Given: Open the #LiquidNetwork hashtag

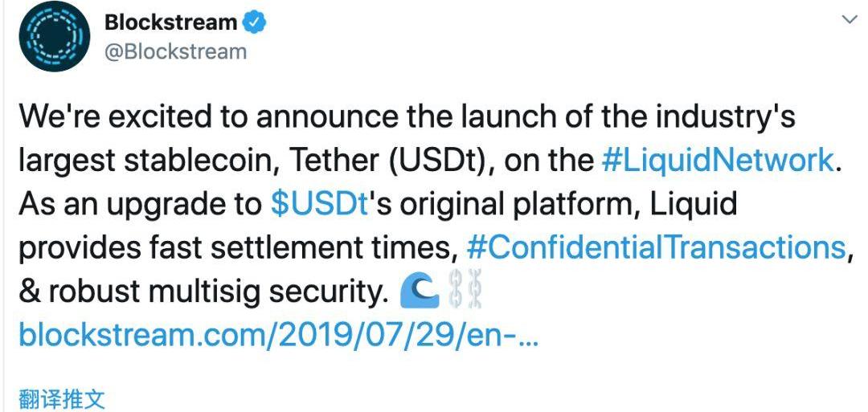Looking at the screenshot, I should [717, 160].
